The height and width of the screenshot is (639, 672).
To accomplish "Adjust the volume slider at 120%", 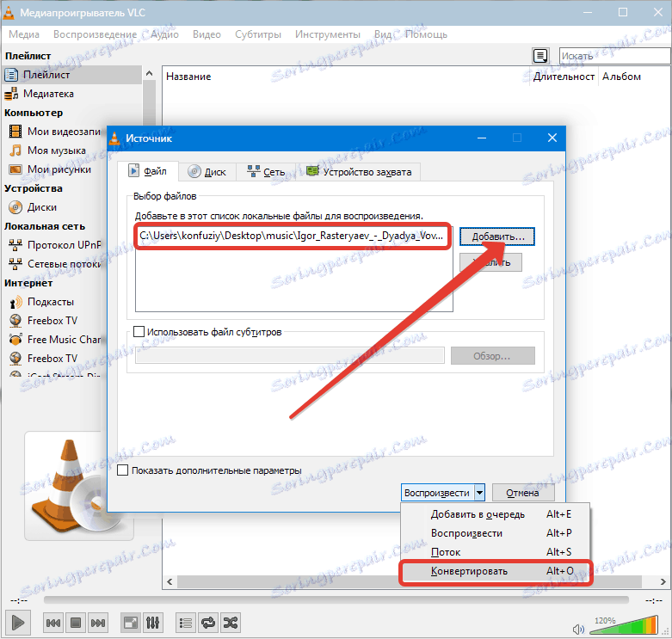I will (625, 626).
